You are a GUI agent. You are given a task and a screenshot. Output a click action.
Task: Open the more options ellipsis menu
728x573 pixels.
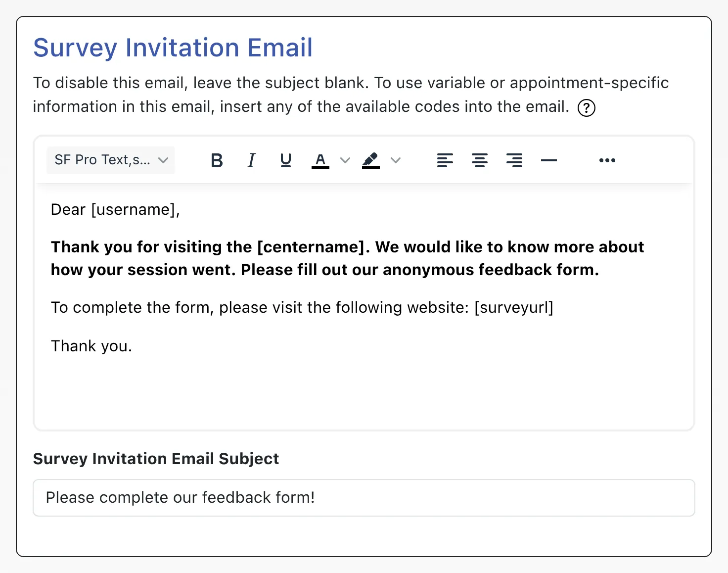point(607,160)
